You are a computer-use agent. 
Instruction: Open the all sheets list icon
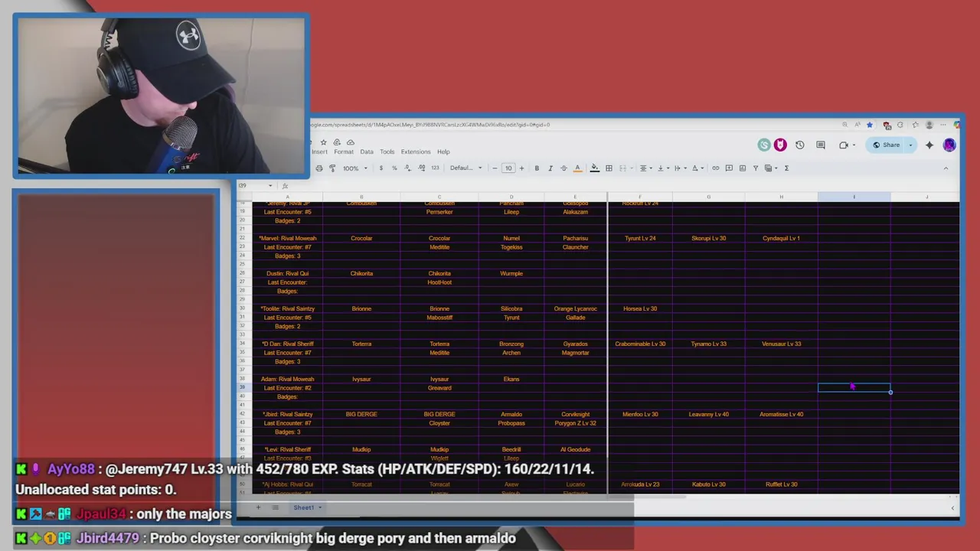click(x=275, y=507)
